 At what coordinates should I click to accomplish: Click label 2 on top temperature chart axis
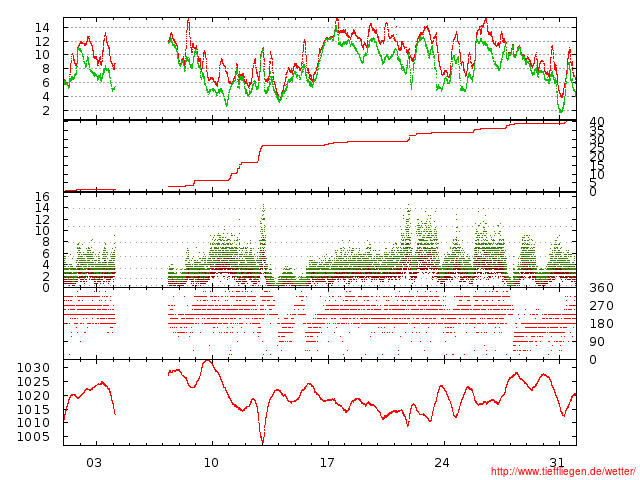point(46,111)
